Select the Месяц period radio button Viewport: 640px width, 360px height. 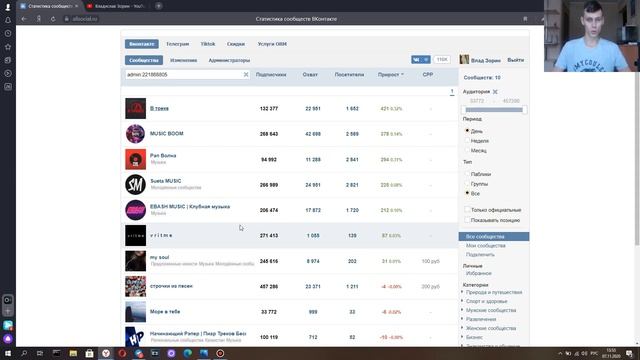(x=467, y=150)
